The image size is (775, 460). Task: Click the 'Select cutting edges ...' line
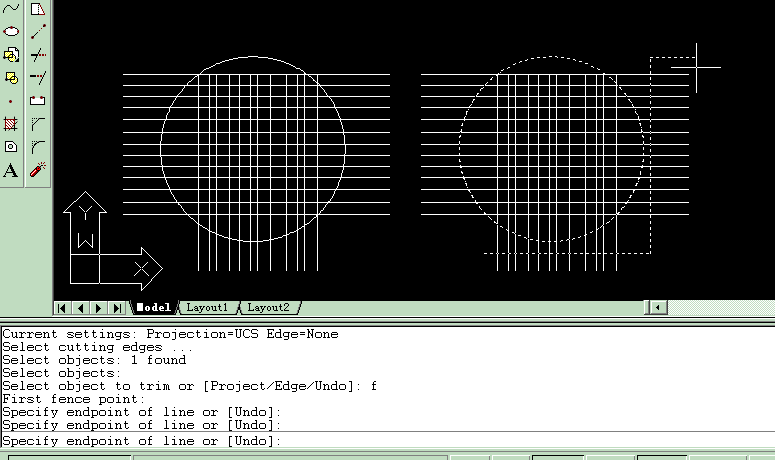point(97,347)
